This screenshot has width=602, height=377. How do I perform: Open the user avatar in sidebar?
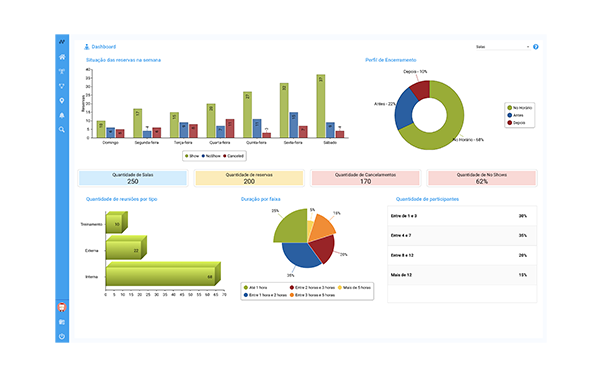click(x=62, y=307)
